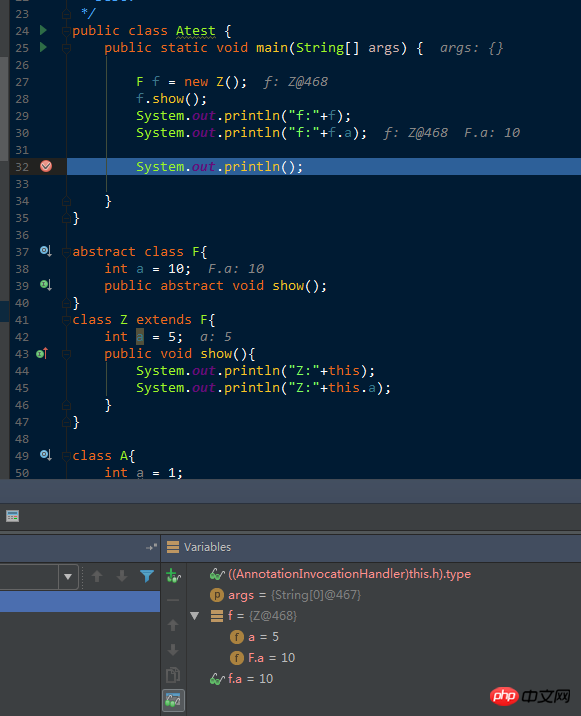Collapse the show() method fold on line 43
Screen dimensions: 581x716
(66, 354)
